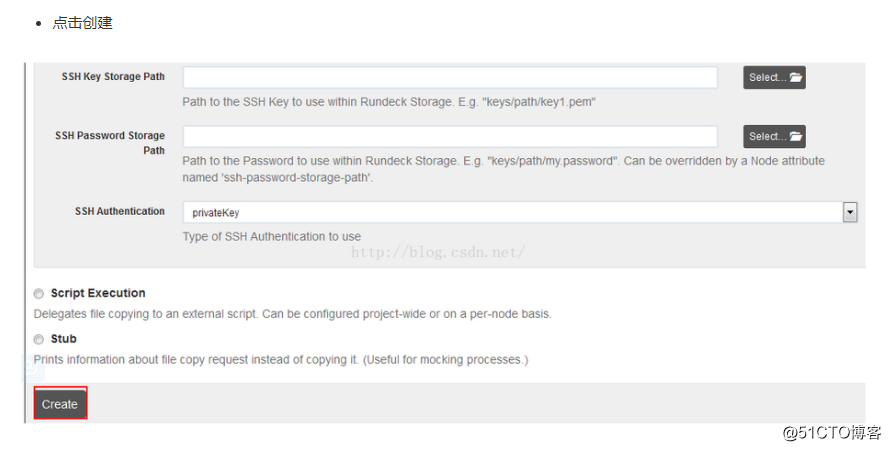Click the Create button
Image resolution: width=891 pixels, height=451 pixels.
pos(60,404)
